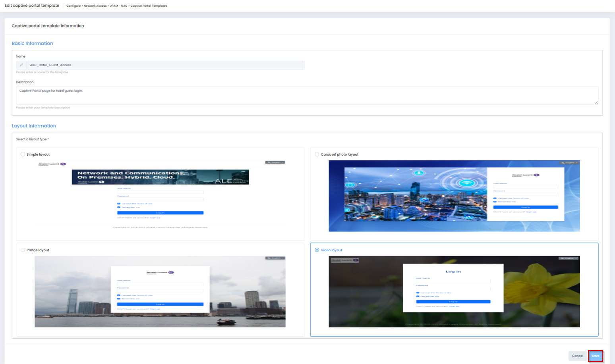Click the Name field containing ABC_Hotel_Guest_Access
615x364 pixels.
tap(165, 65)
